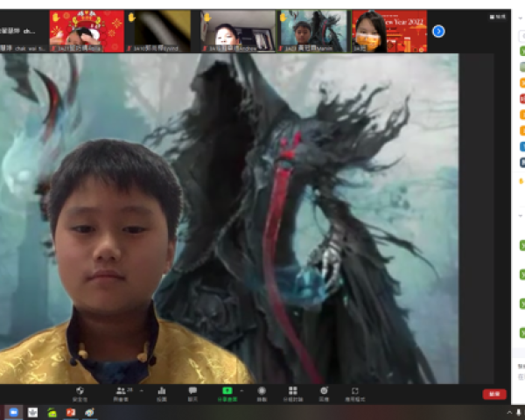Viewport: 525px width, 420px height.
Task: Select the Manin participant thumbnail
Action: click(x=313, y=31)
